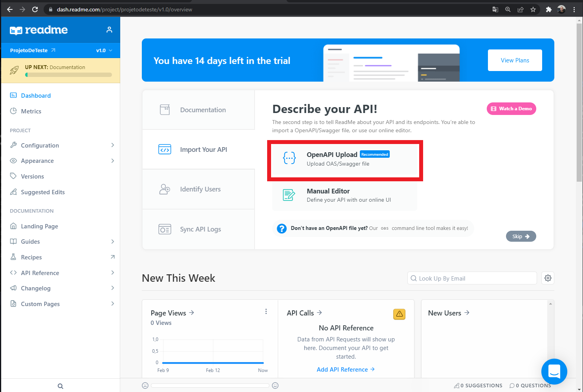The height and width of the screenshot is (392, 583).
Task: Open browser extensions puzzle icon
Action: [x=549, y=9]
